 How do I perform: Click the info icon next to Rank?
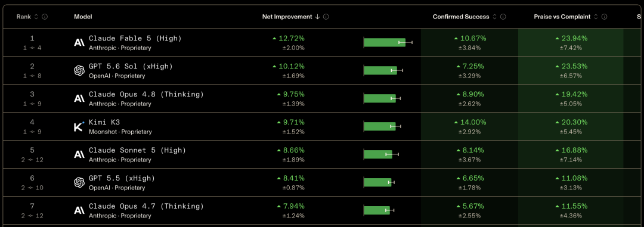pyautogui.click(x=45, y=17)
